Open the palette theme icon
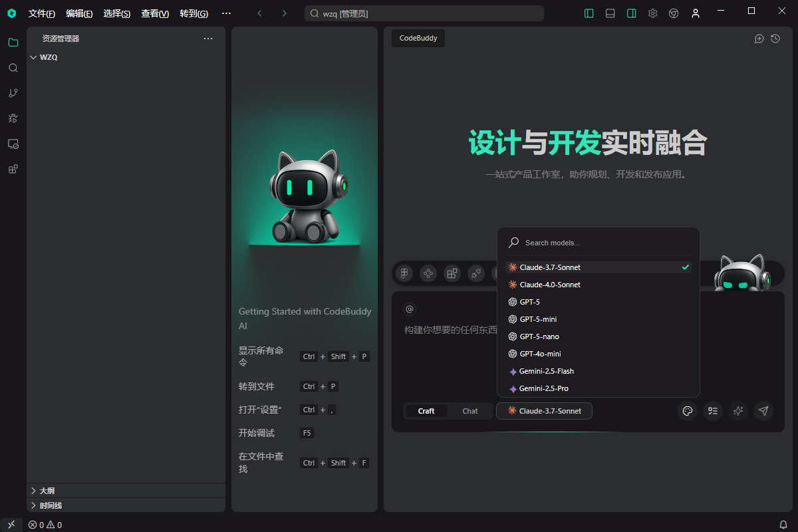The image size is (798, 532). click(688, 411)
